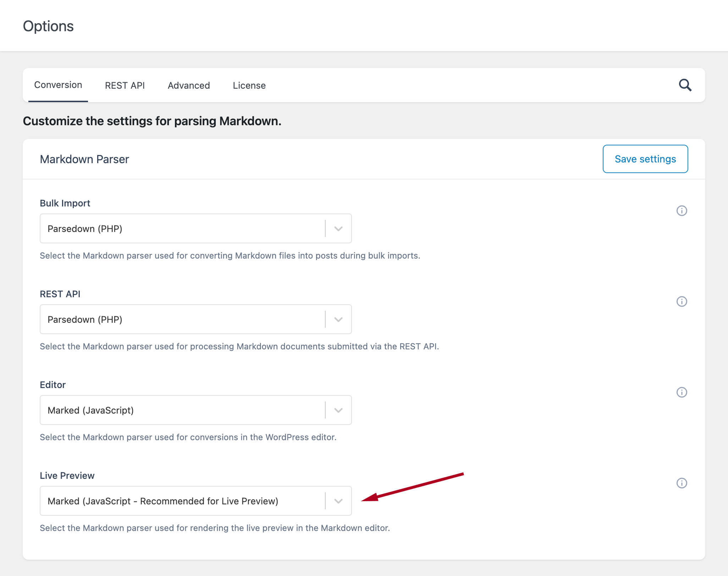The image size is (728, 576).
Task: Expand the chevron on the Bulk Import select
Action: coord(338,228)
